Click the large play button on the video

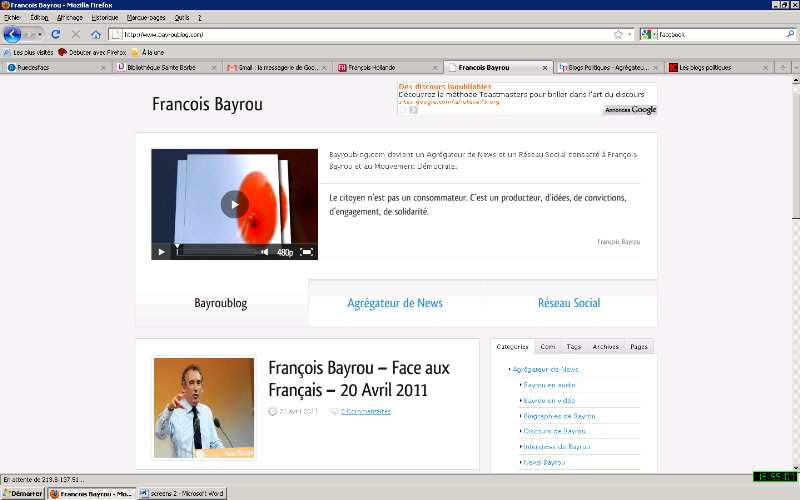click(234, 204)
